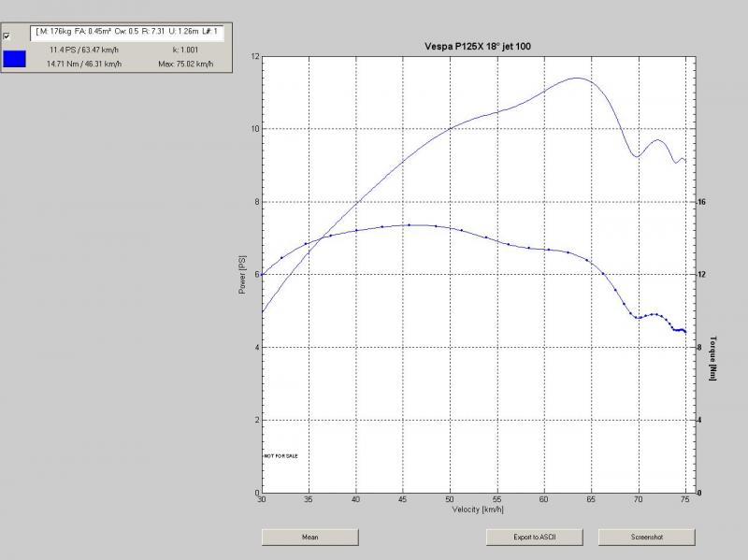748x560 pixels.
Task: Click the Mean button
Action: (310, 538)
